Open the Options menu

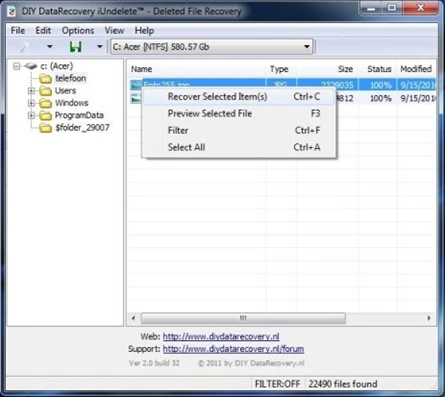tap(78, 31)
